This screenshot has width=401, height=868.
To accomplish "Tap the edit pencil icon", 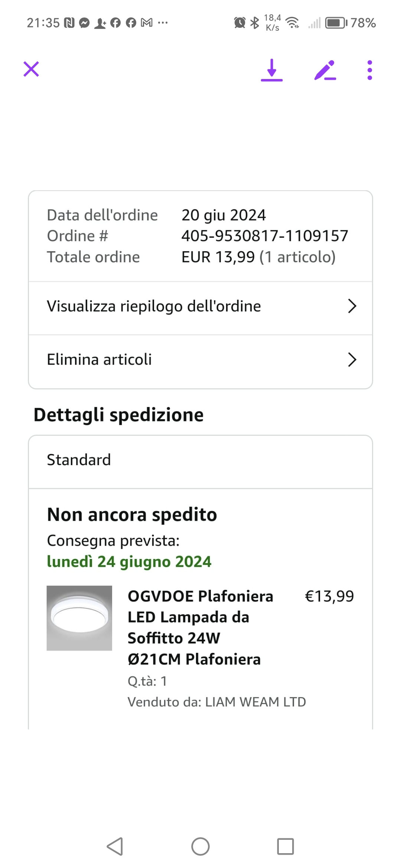I will [325, 70].
